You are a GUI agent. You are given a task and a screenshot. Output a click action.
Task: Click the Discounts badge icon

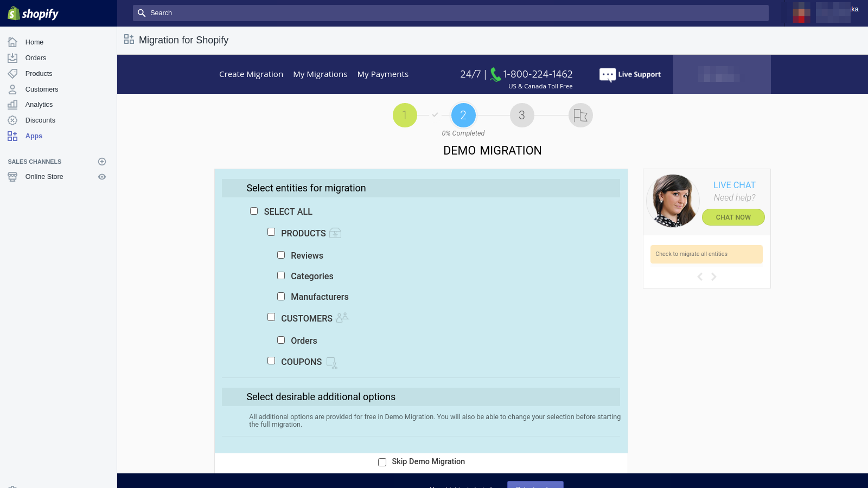point(12,120)
